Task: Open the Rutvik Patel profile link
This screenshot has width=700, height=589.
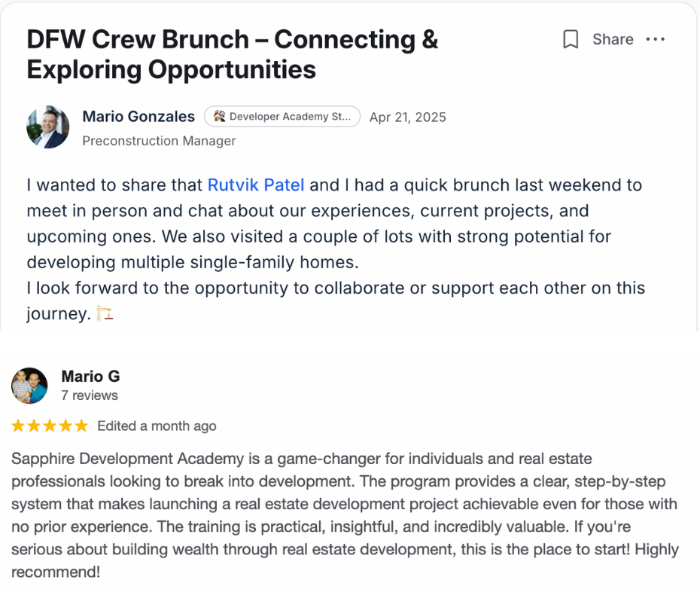Action: pyautogui.click(x=256, y=185)
